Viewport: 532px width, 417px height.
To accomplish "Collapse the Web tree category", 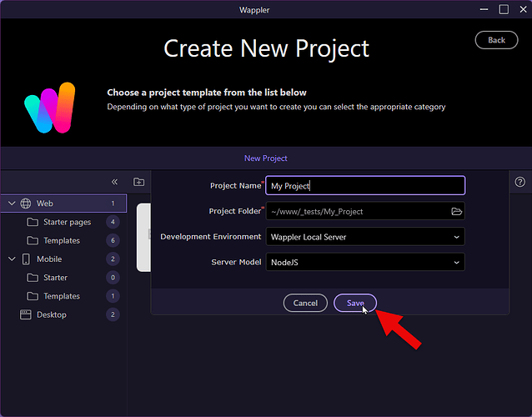I will (x=12, y=203).
